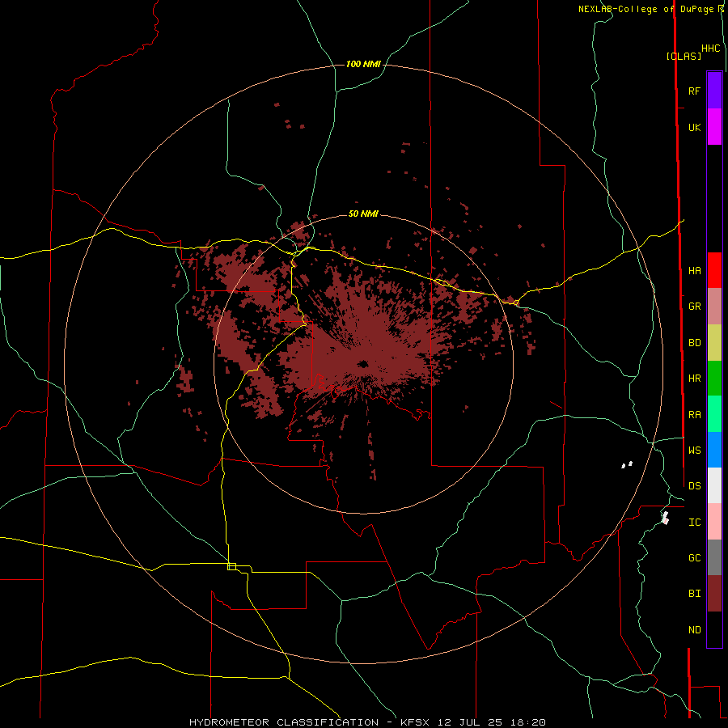Click the RF legend label
Viewport: 728px width, 728px height.
[x=694, y=91]
